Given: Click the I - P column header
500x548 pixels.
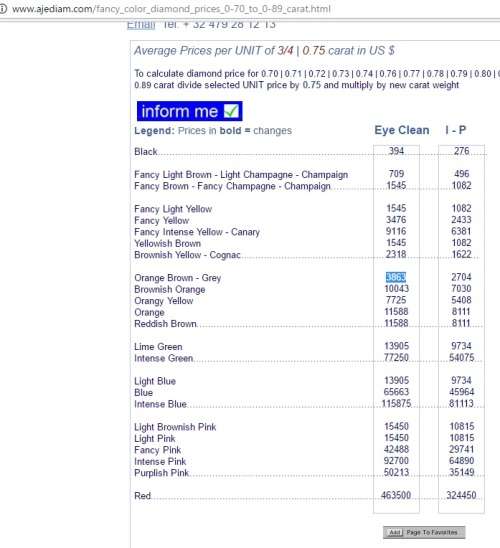Looking at the screenshot, I should click(x=455, y=130).
